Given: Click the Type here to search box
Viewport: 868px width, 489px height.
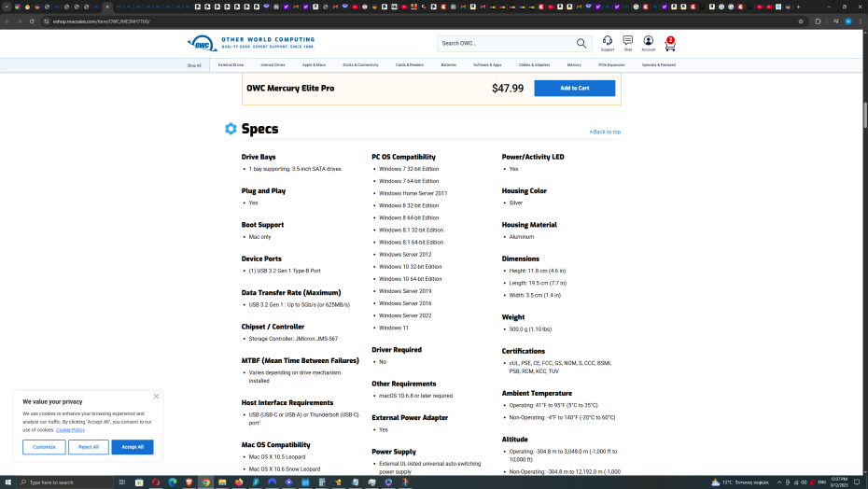Looking at the screenshot, I should tap(64, 482).
